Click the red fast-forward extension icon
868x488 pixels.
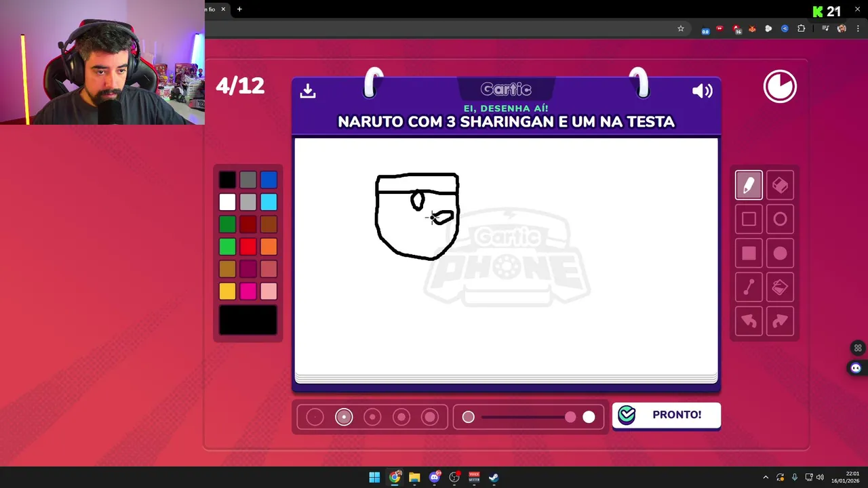pos(719,28)
